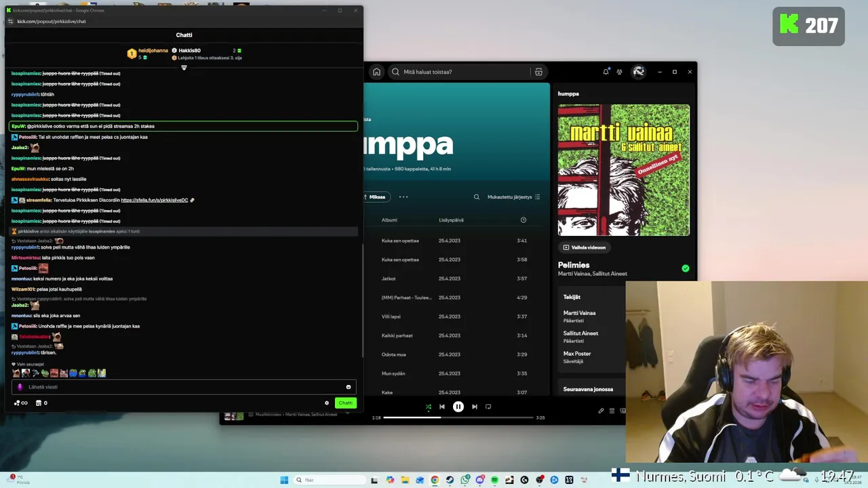Screen dimensions: 868x488
Task: Open Discord from taskbar
Action: point(479,480)
